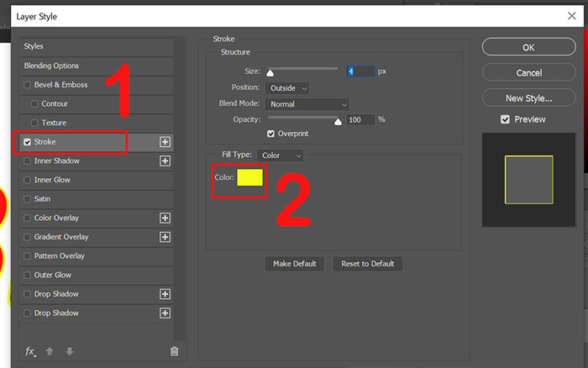Click the Opacity percent input field

360,119
